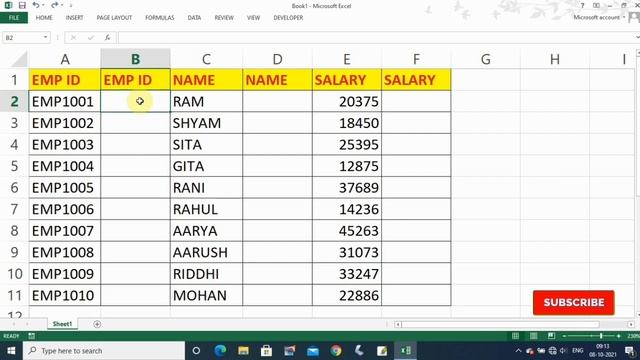Open Ribbon Display Options icon
The height and width of the screenshot is (360, 640).
[596, 6]
